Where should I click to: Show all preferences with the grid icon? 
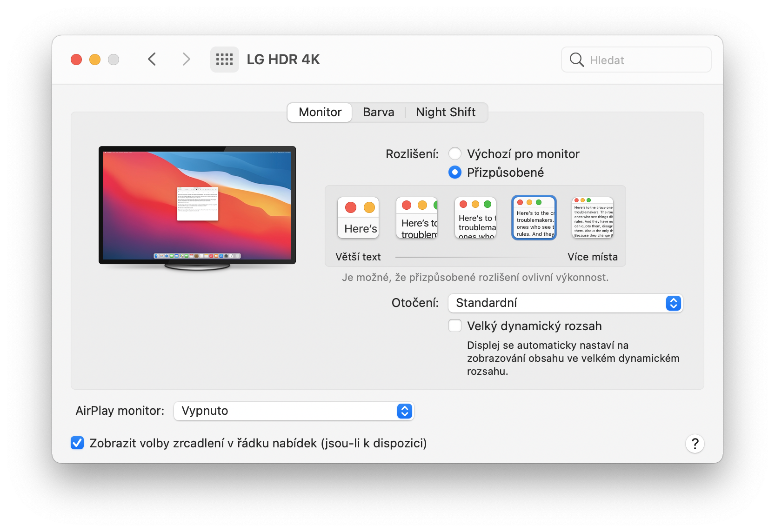(x=225, y=60)
